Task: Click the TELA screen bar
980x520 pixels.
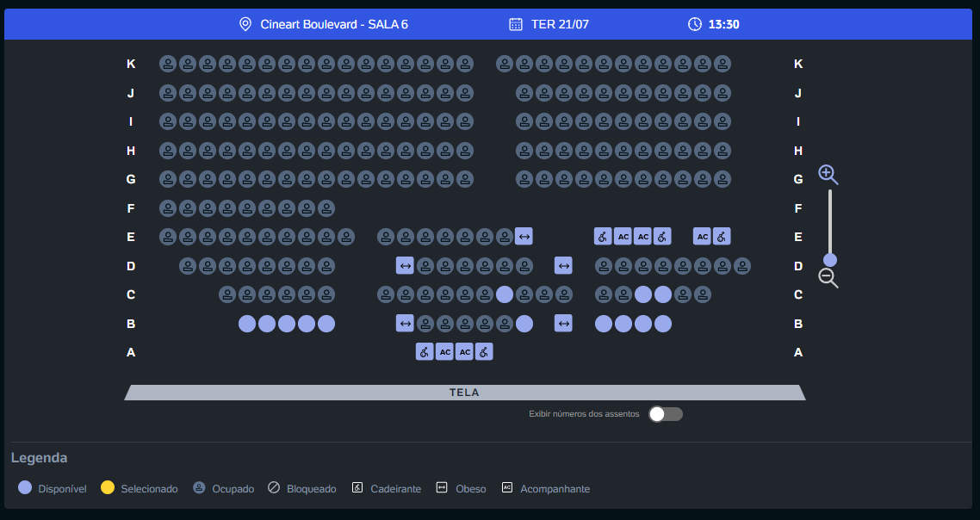Action: click(465, 393)
